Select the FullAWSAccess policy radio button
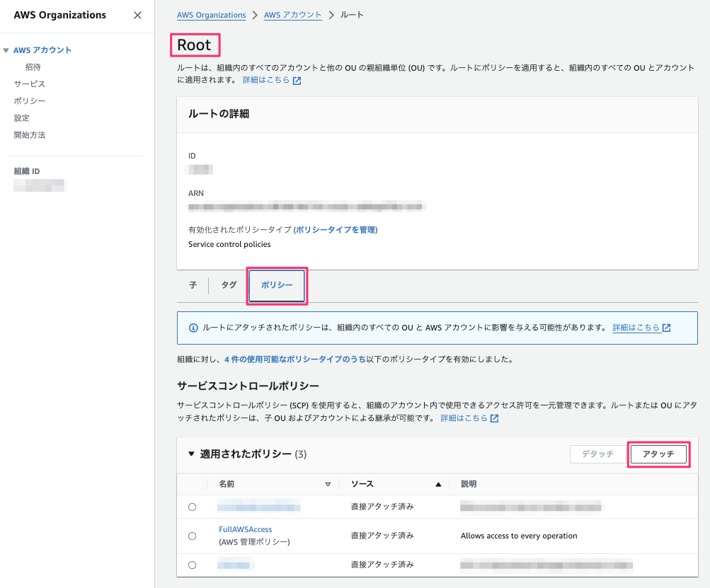 (192, 536)
